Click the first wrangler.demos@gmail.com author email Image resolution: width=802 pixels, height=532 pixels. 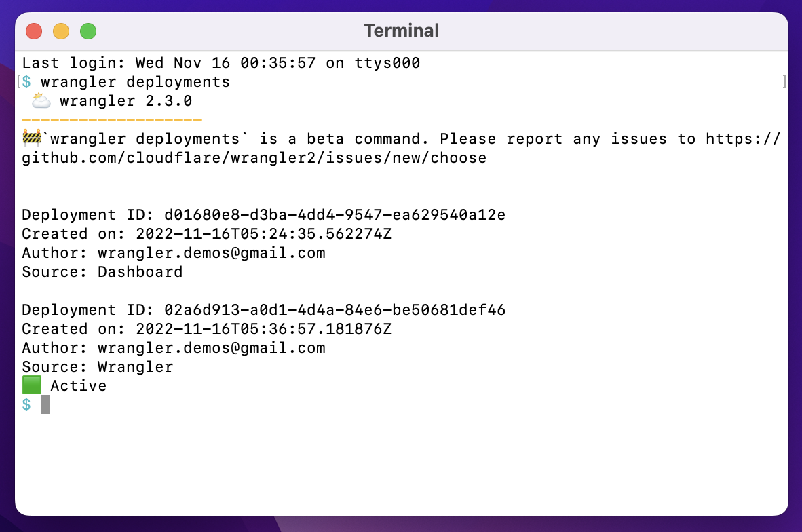click(211, 253)
